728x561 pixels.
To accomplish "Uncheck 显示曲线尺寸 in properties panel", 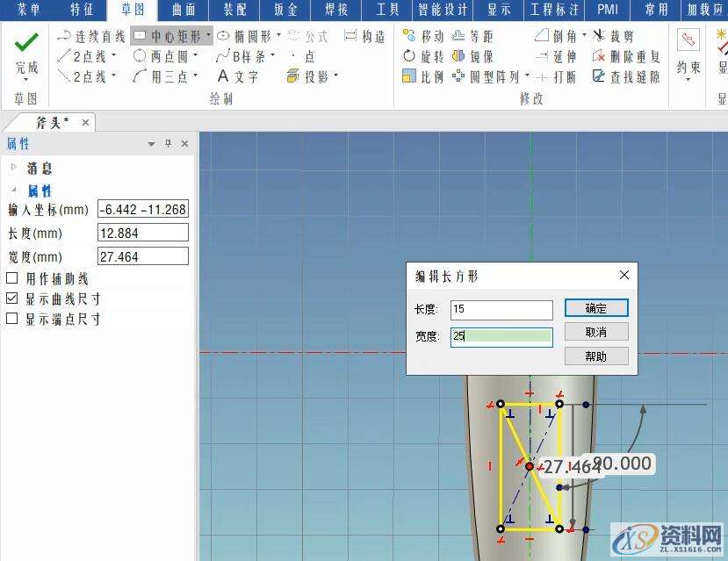I will [13, 298].
